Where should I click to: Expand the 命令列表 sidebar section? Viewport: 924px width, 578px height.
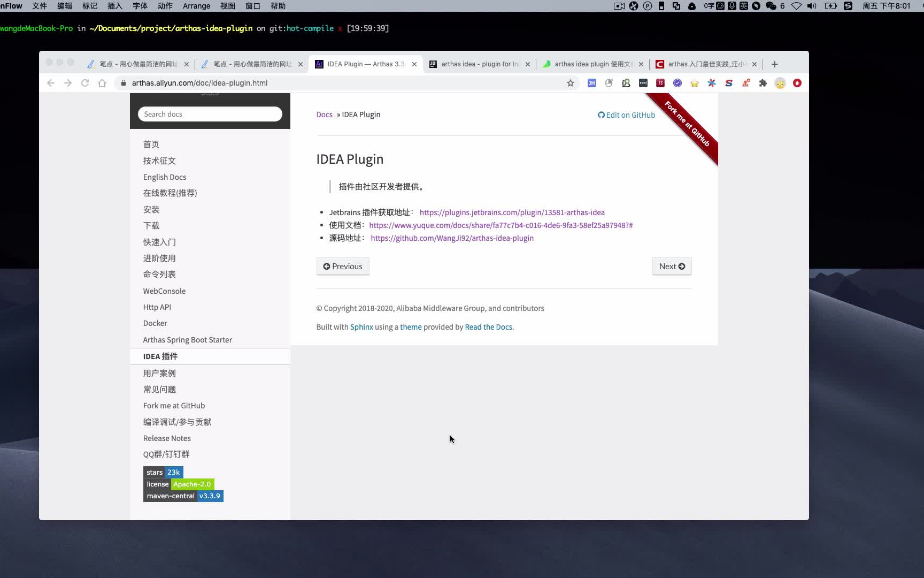click(159, 274)
